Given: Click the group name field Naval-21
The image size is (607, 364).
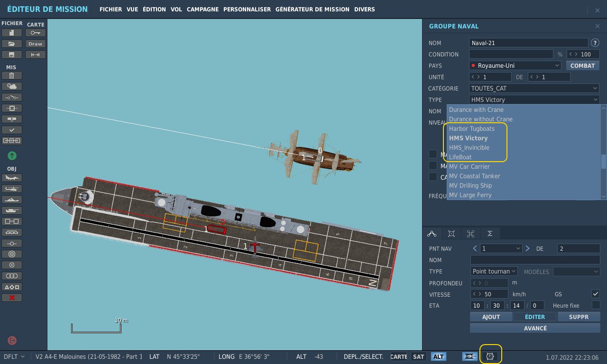Looking at the screenshot, I should (529, 43).
